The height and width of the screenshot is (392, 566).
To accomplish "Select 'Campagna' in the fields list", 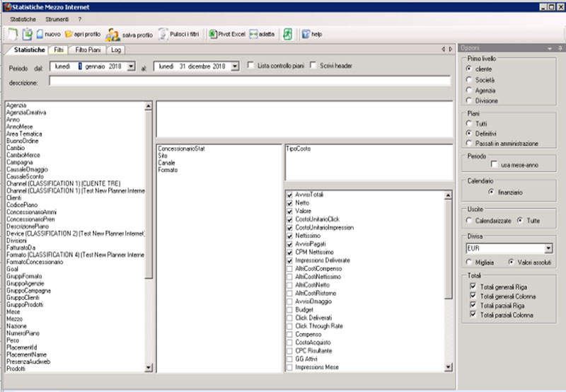I will tap(20, 162).
